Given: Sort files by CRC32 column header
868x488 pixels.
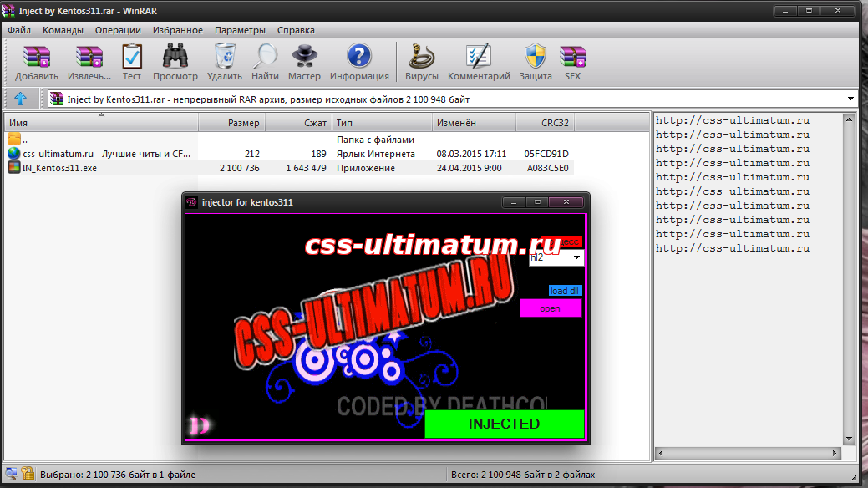Looking at the screenshot, I should click(x=546, y=122).
